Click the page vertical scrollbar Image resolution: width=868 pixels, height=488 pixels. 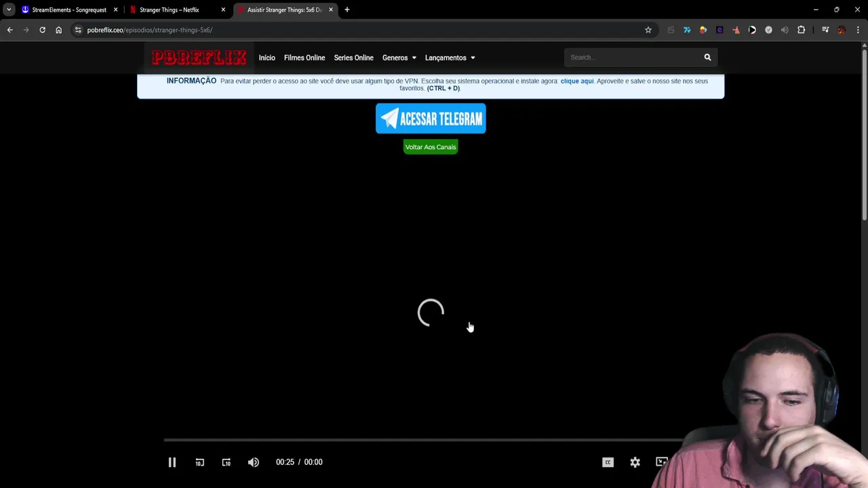coord(865,134)
